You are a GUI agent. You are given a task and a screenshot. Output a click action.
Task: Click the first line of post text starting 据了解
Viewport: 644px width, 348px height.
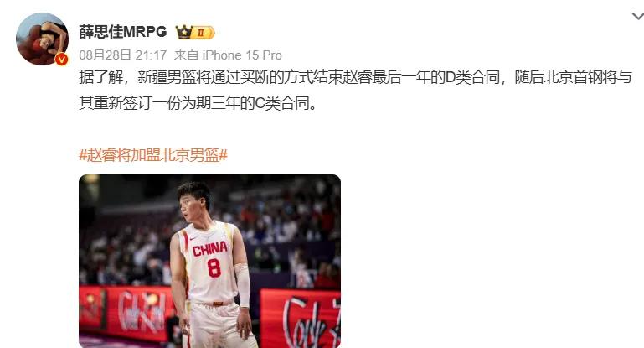(355, 77)
